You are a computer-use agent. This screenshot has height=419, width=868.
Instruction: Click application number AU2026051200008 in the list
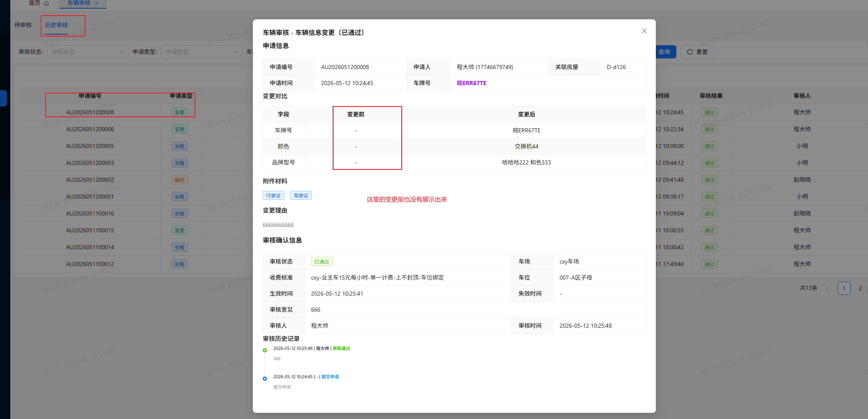[x=90, y=112]
